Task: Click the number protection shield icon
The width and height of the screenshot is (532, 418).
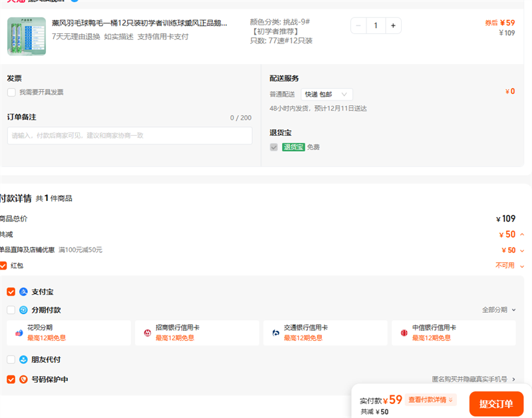Action: click(23, 379)
